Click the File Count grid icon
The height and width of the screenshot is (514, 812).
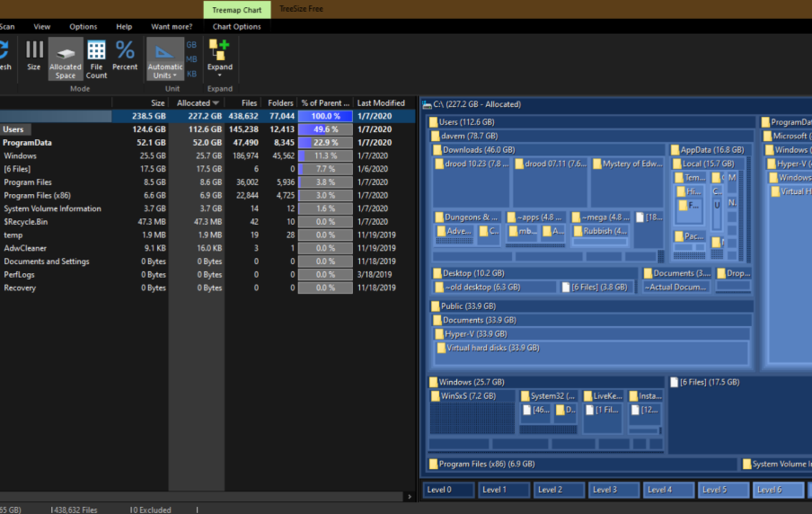coord(96,58)
